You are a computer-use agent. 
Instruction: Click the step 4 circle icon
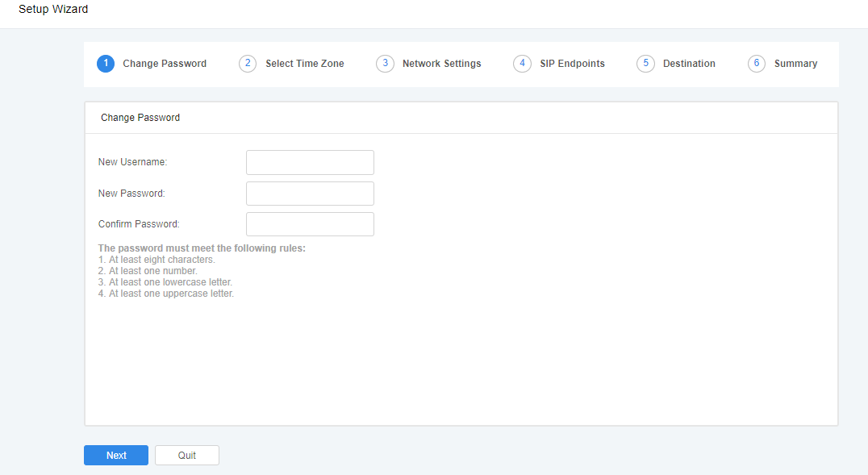(x=522, y=64)
